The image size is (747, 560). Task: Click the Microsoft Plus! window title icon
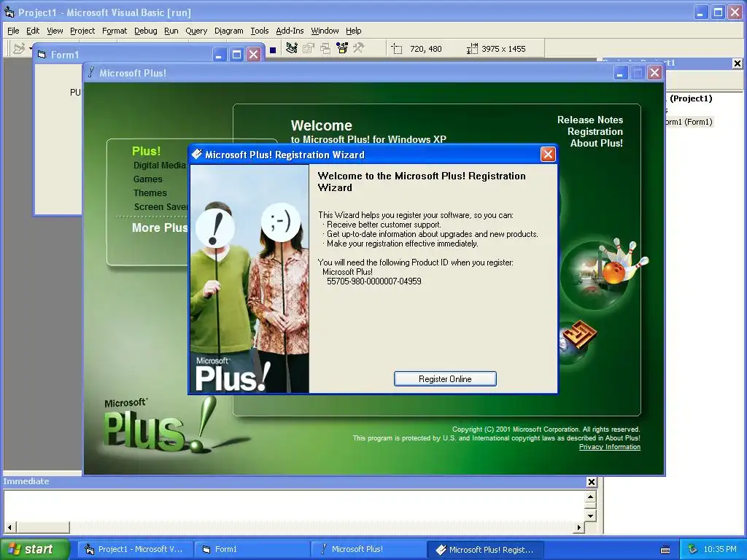point(91,72)
